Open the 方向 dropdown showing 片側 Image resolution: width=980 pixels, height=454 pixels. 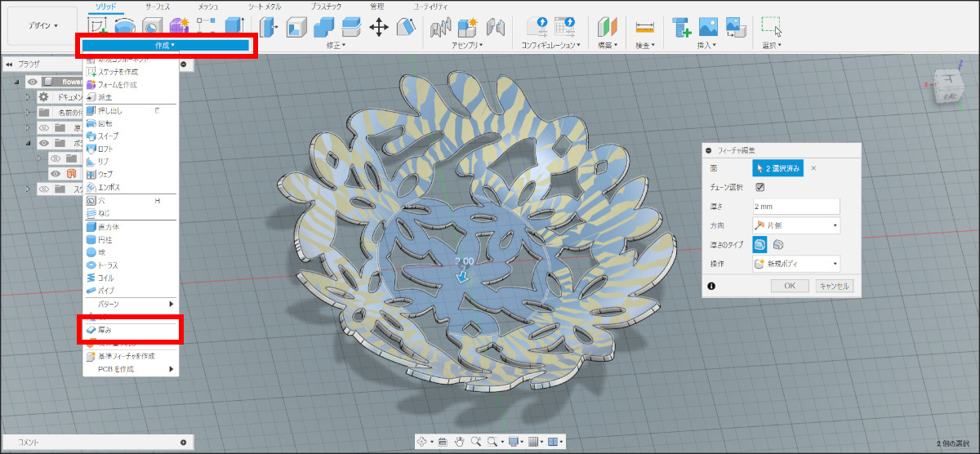(795, 225)
